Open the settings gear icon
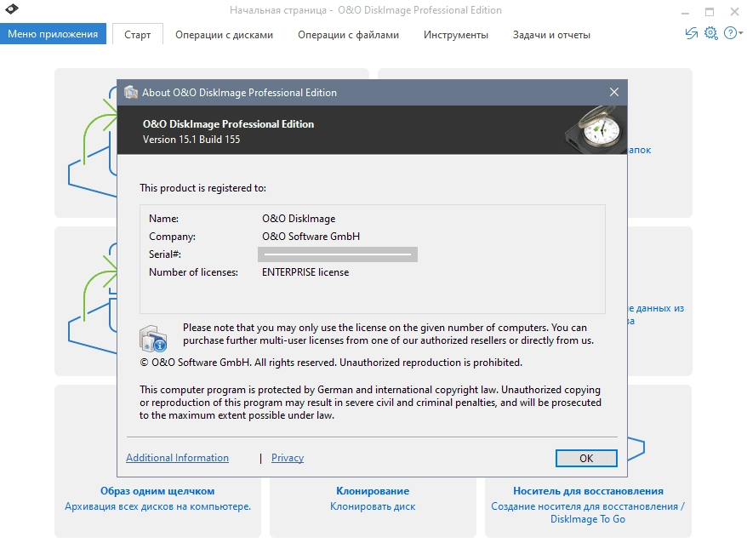747x560 pixels. pos(710,33)
